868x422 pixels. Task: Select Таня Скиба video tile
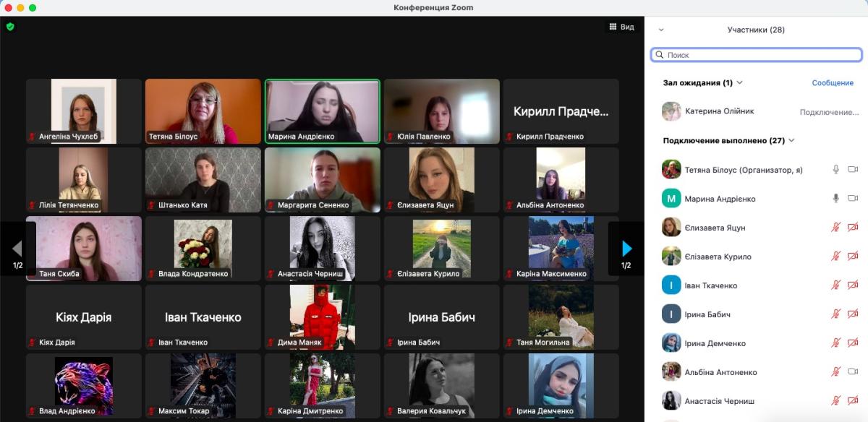[84, 248]
